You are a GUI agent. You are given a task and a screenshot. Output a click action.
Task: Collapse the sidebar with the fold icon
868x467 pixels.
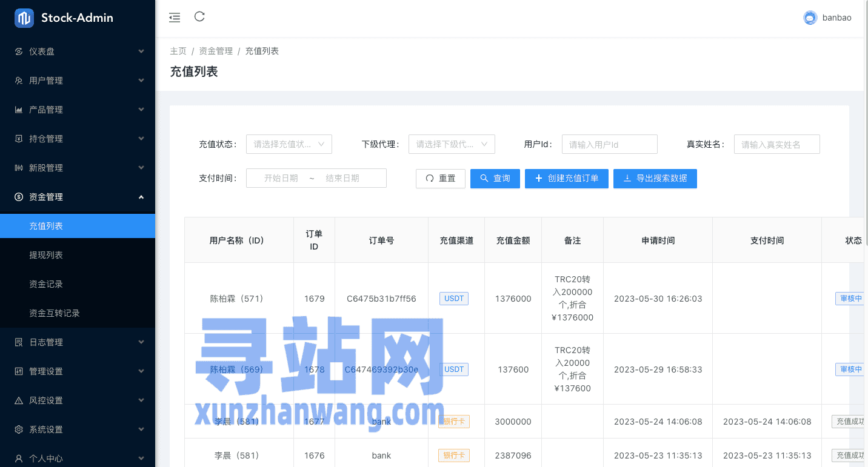[x=175, y=18]
